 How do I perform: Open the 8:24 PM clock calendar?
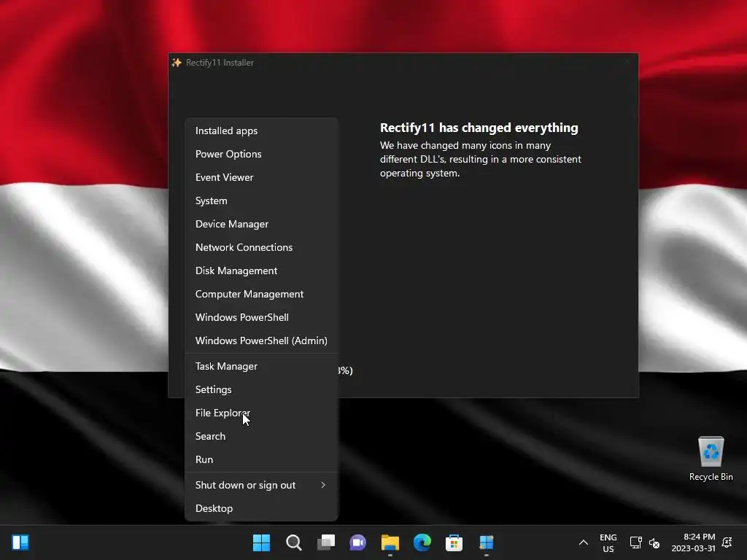click(x=693, y=542)
